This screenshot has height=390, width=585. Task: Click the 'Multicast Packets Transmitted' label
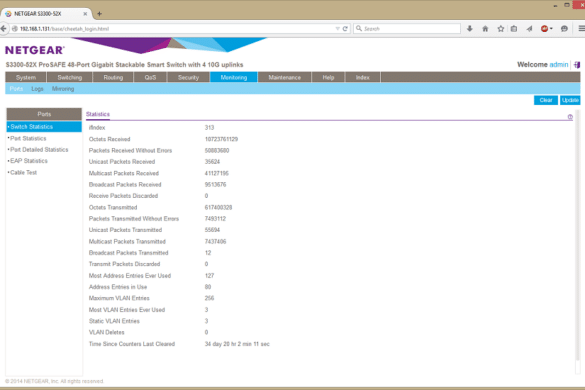127,241
